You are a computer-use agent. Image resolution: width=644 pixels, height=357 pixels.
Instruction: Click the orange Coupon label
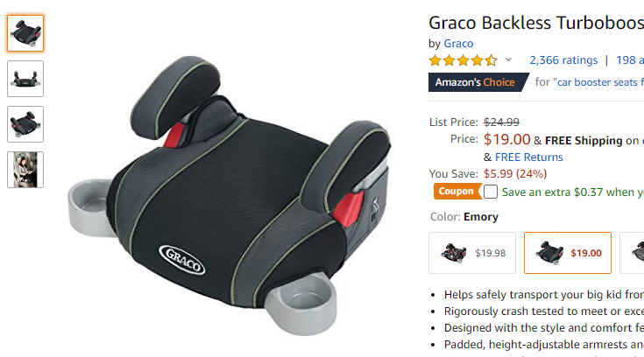(457, 192)
